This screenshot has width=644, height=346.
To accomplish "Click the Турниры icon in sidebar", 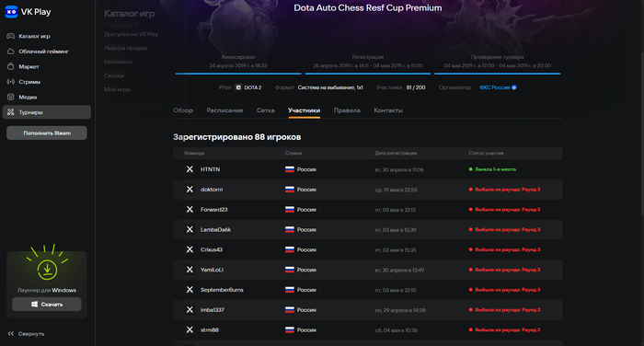I will [11, 112].
